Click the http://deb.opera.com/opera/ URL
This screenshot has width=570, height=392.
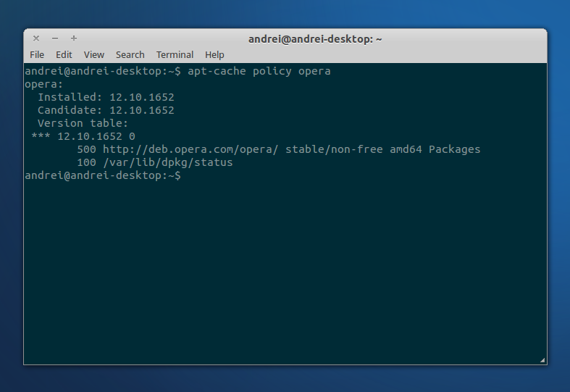pos(190,149)
